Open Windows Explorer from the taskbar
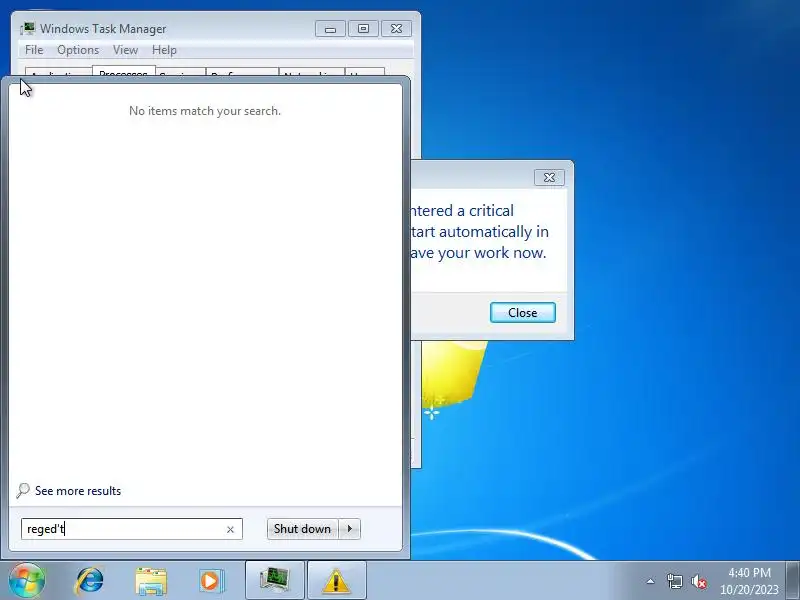The height and width of the screenshot is (600, 800). [x=151, y=581]
